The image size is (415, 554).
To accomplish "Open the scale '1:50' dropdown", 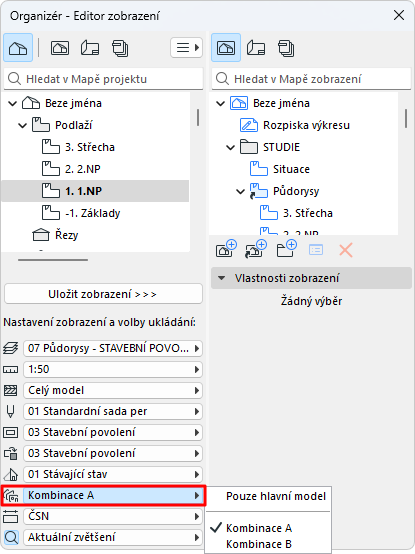I will coord(113,369).
